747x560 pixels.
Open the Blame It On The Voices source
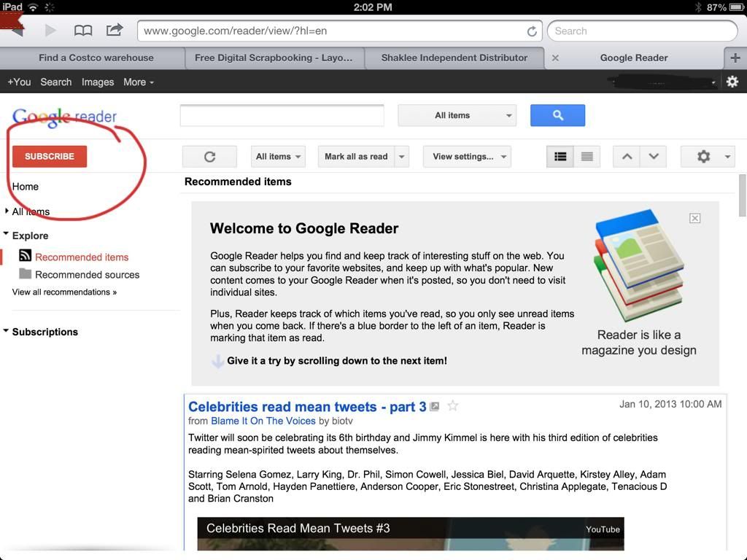[x=263, y=421]
